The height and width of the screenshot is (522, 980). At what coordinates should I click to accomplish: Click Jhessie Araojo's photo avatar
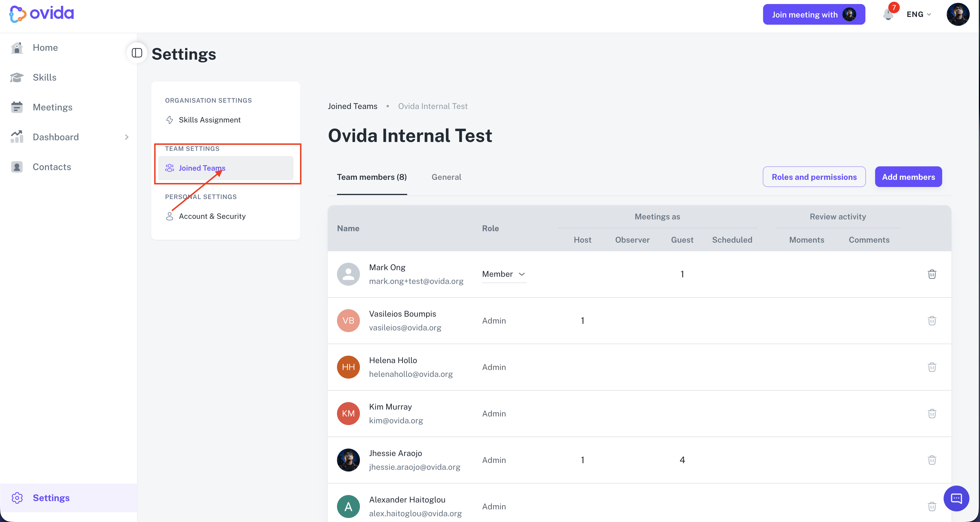[x=348, y=460]
